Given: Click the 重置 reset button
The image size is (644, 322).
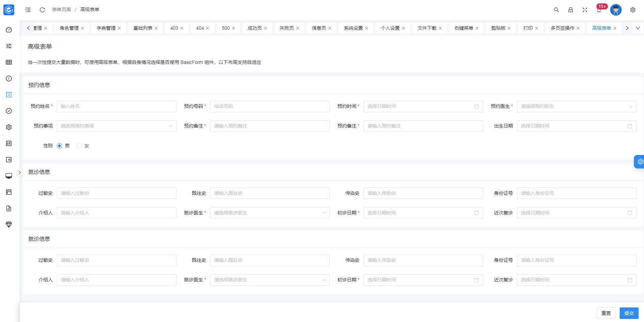Looking at the screenshot, I should pyautogui.click(x=606, y=313).
